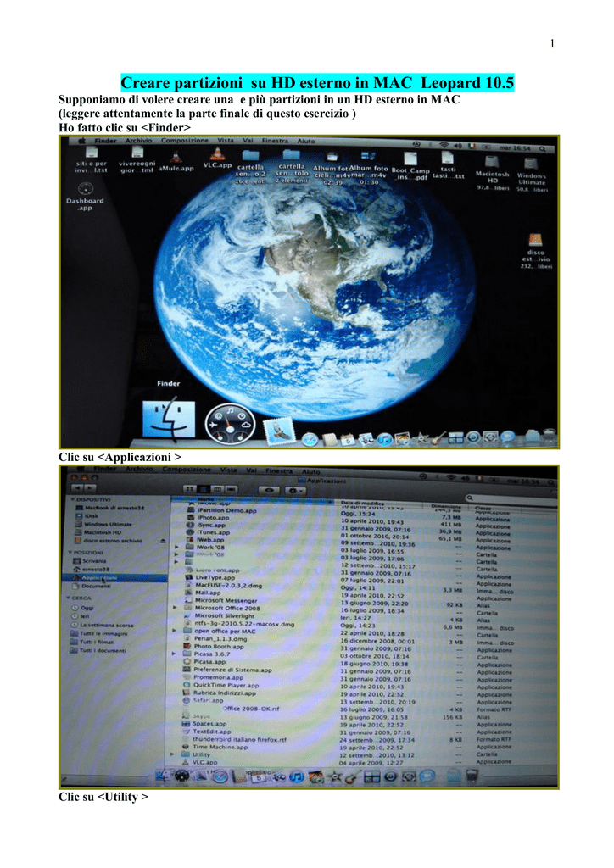Collapse the CERCA sidebar section
Screen dimensions: 614x868
tap(69, 598)
